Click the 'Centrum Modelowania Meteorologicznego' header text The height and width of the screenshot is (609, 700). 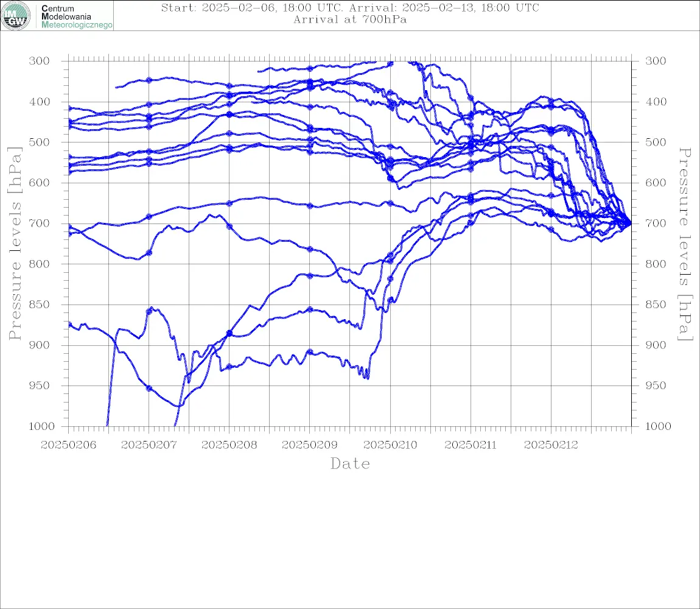tap(77, 16)
